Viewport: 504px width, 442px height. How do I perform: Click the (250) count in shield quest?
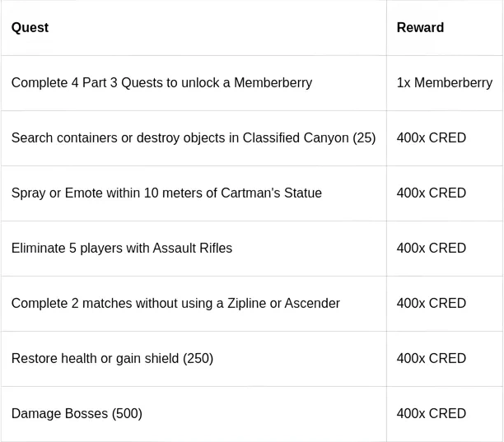click(198, 359)
